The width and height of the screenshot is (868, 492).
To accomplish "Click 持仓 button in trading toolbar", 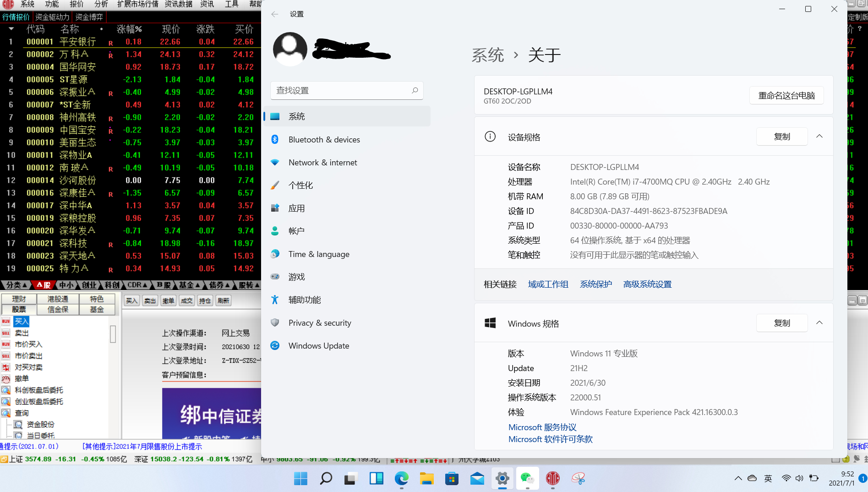I will point(205,301).
